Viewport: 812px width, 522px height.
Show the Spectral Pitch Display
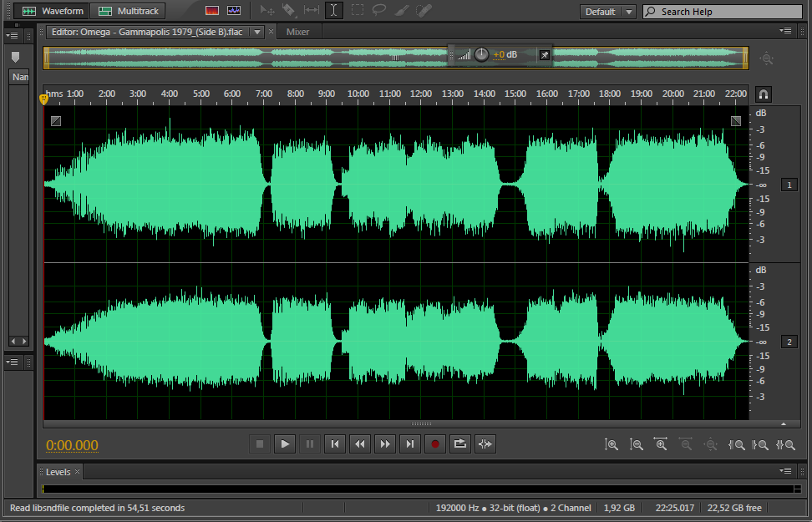click(234, 10)
